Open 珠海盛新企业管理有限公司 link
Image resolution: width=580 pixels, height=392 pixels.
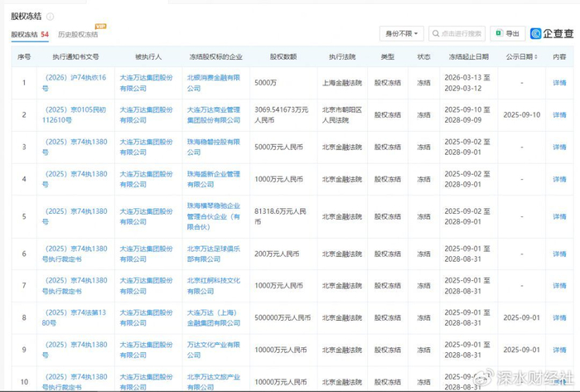click(x=214, y=179)
